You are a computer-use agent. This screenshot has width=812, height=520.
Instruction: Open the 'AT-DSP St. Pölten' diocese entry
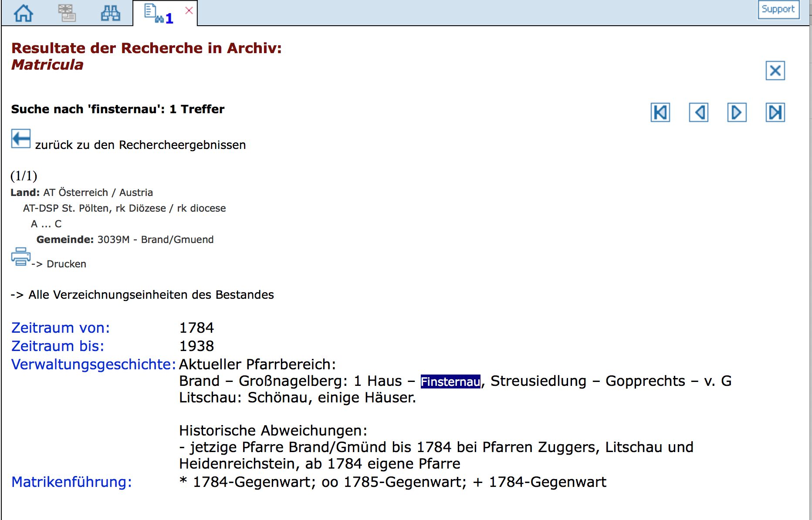[124, 208]
